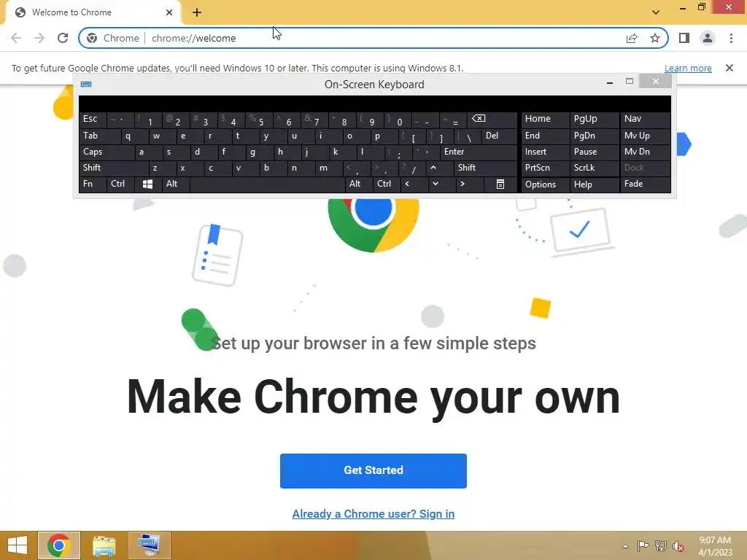747x560 pixels.
Task: Open File Explorer from the taskbar
Action: (x=104, y=545)
